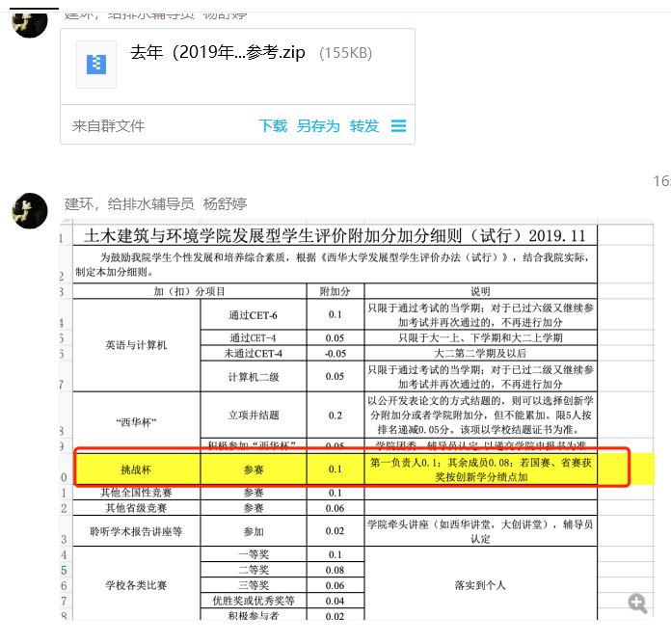Click the 计算机二级 cell

[x=254, y=377]
